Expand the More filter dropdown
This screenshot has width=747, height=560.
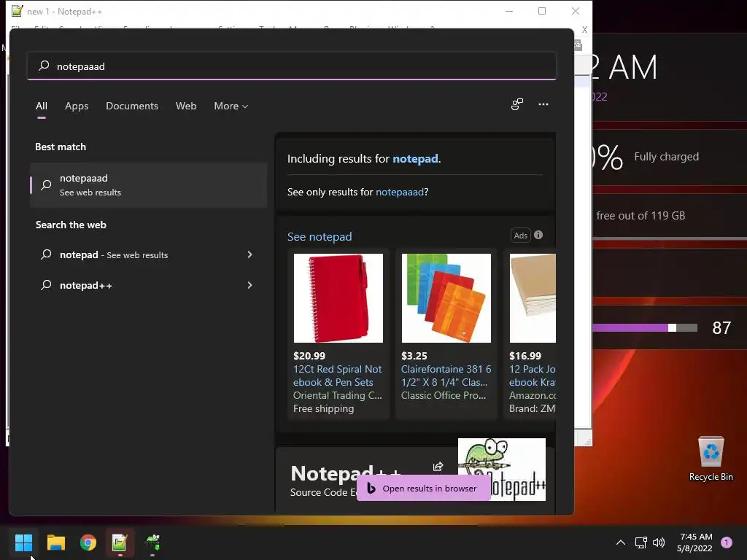pos(231,106)
